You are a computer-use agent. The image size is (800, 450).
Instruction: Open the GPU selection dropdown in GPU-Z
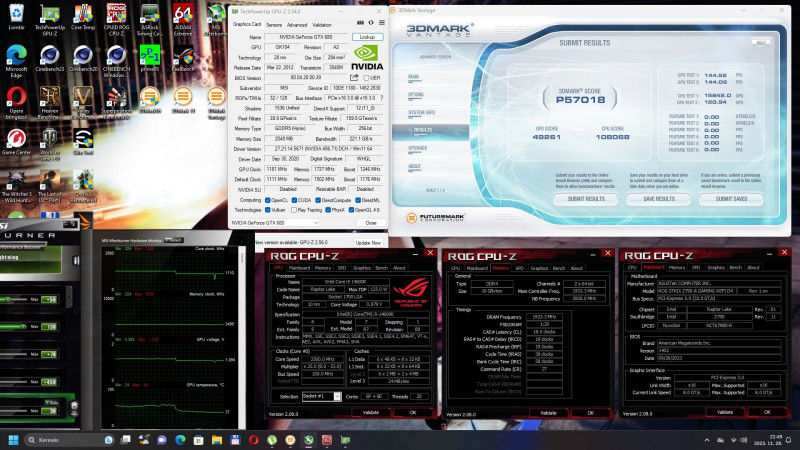[x=274, y=223]
